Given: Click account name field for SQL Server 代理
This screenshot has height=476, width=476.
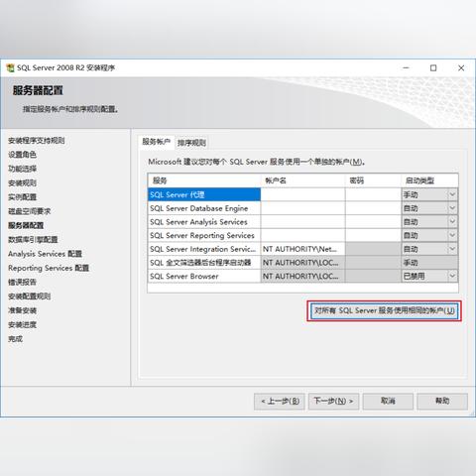Looking at the screenshot, I should [x=302, y=194].
